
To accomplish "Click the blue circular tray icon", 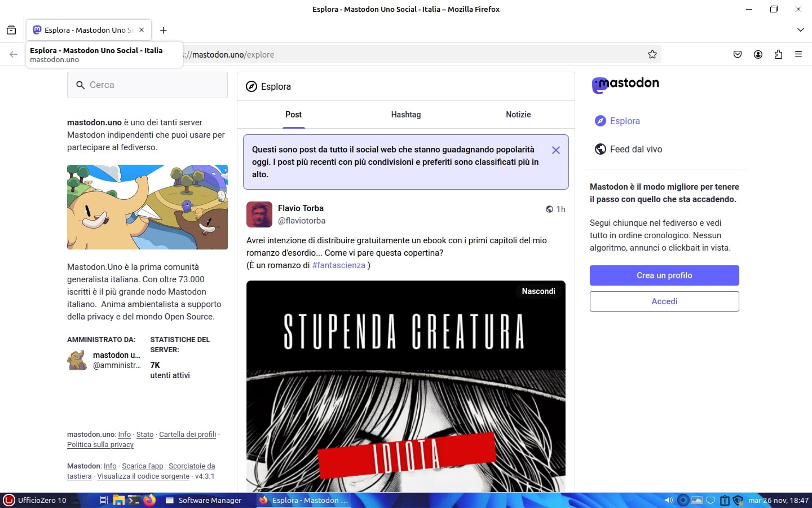I will pos(683,500).
